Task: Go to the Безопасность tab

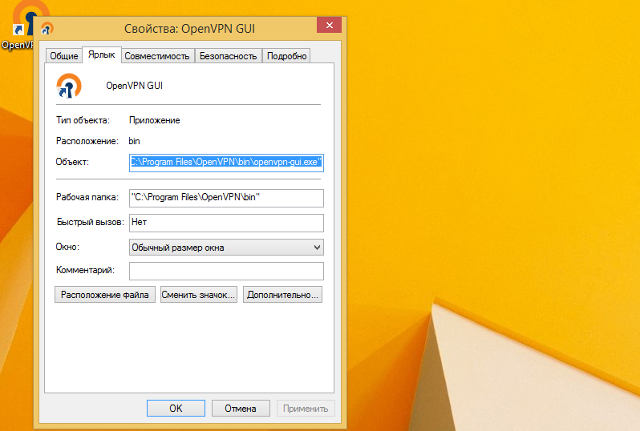Action: [x=228, y=56]
